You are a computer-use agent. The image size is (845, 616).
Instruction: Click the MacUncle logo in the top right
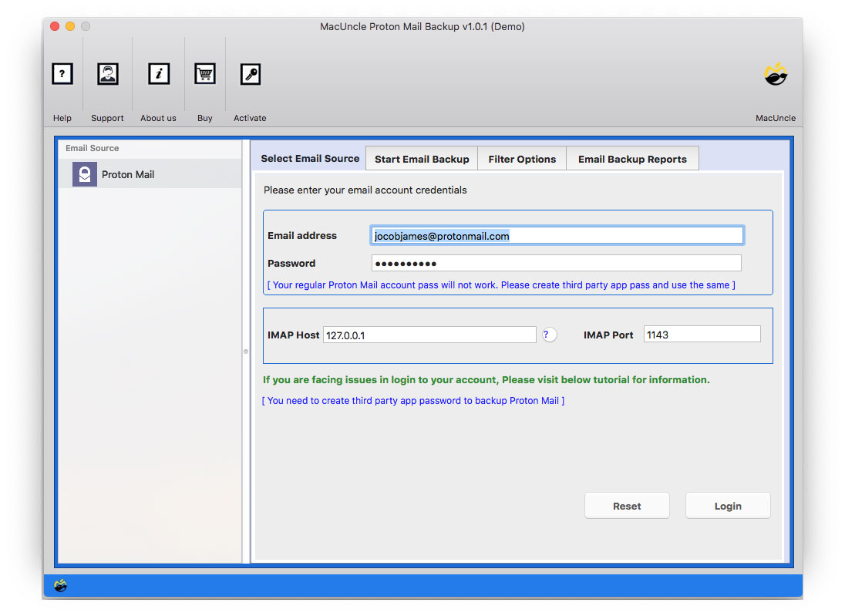point(776,74)
